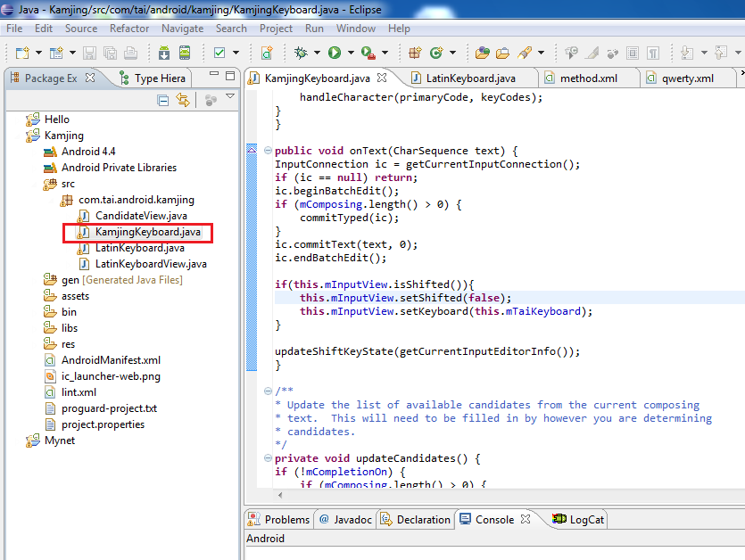Open the Project menu
This screenshot has width=745, height=560.
coord(276,29)
